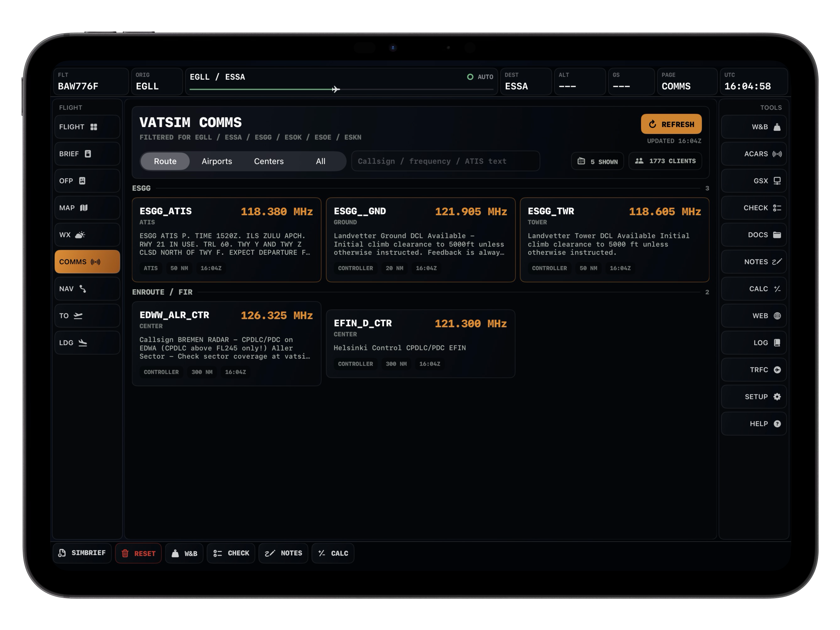Click the 121.905 MHz frequency

[x=471, y=212]
